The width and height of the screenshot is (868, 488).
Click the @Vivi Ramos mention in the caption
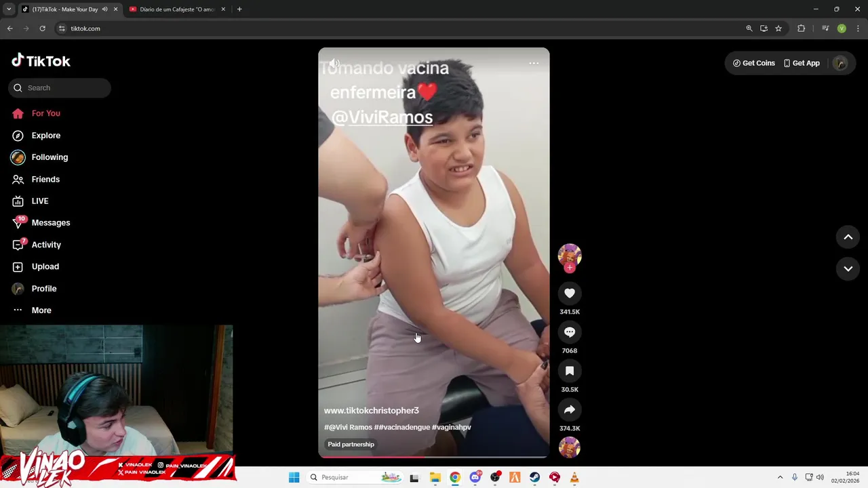pos(349,428)
